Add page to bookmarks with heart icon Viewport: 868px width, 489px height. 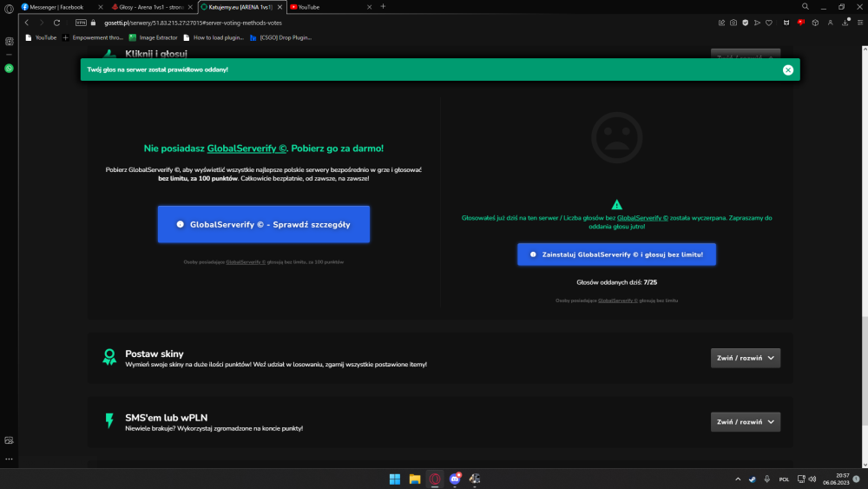(x=769, y=23)
